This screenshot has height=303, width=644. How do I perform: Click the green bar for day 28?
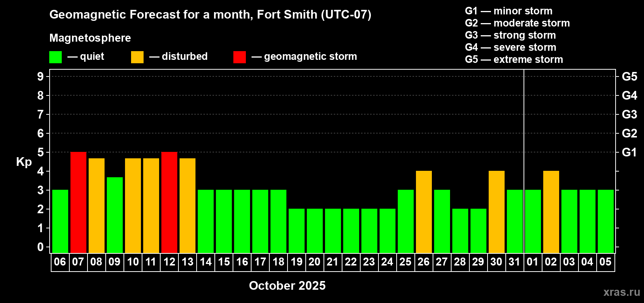460,231
